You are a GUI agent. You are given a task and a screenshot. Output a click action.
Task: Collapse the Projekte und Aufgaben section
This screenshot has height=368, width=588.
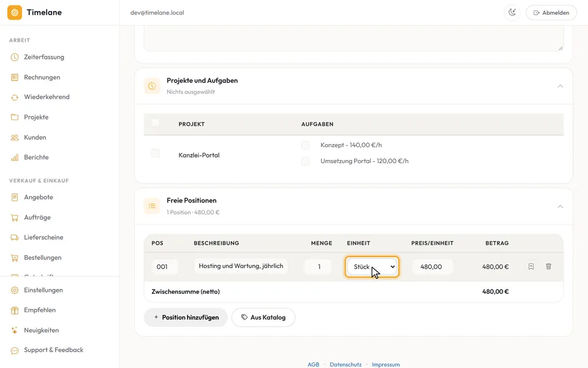(560, 86)
